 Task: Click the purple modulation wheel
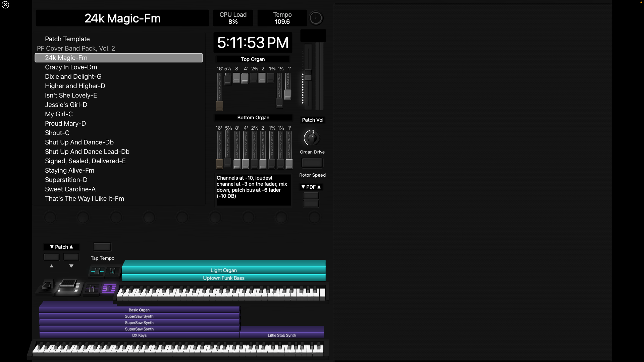click(x=109, y=289)
